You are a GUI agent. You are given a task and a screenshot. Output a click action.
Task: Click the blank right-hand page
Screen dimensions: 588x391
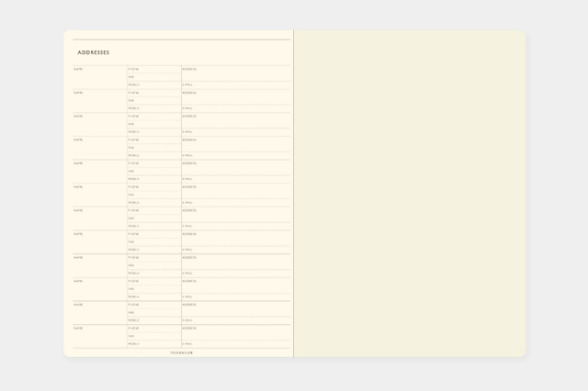[x=410, y=193]
